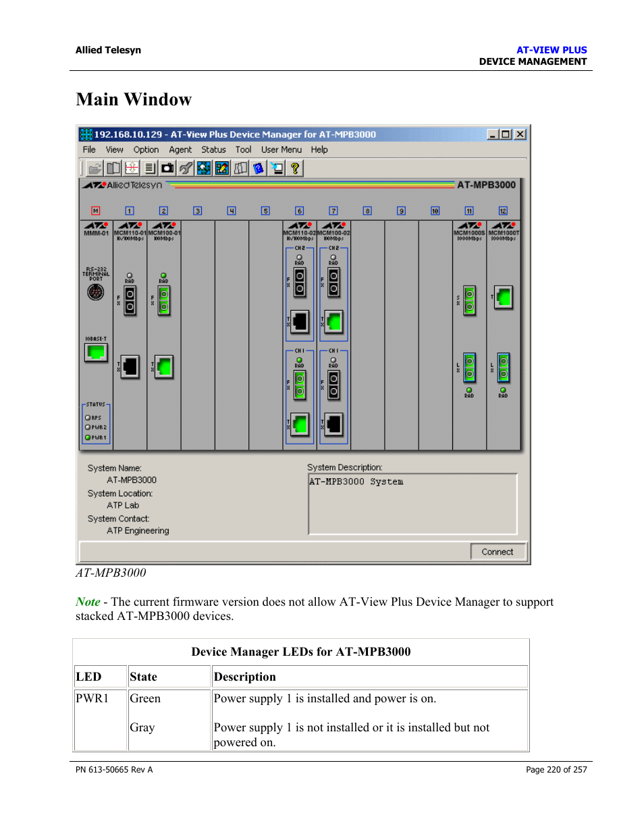Click the folded map toolbar icon
Viewport: 644px width, 834px height.
pyautogui.click(x=240, y=168)
